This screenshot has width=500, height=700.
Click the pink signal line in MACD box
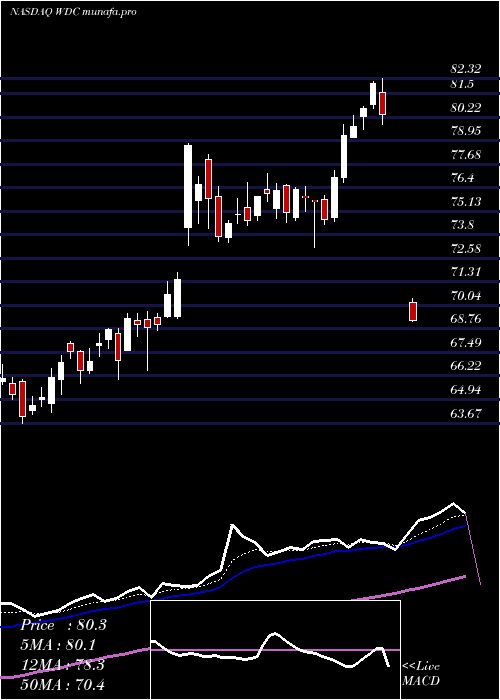pos(275,650)
